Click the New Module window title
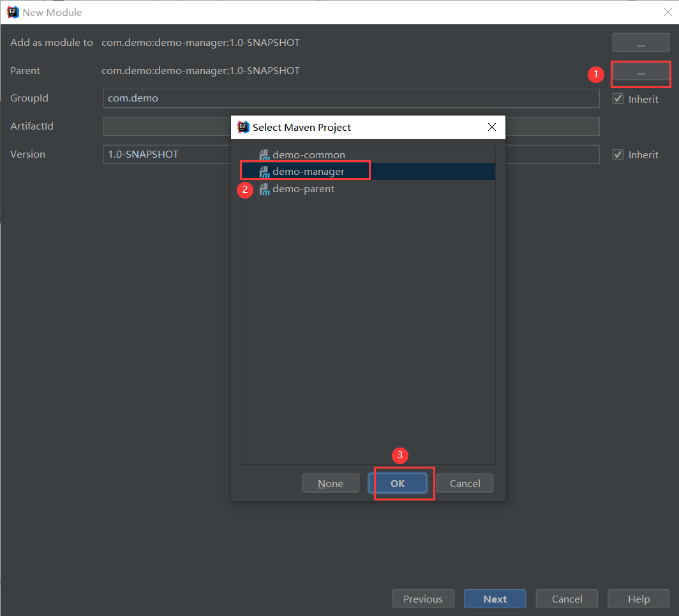679x616 pixels. (x=52, y=13)
